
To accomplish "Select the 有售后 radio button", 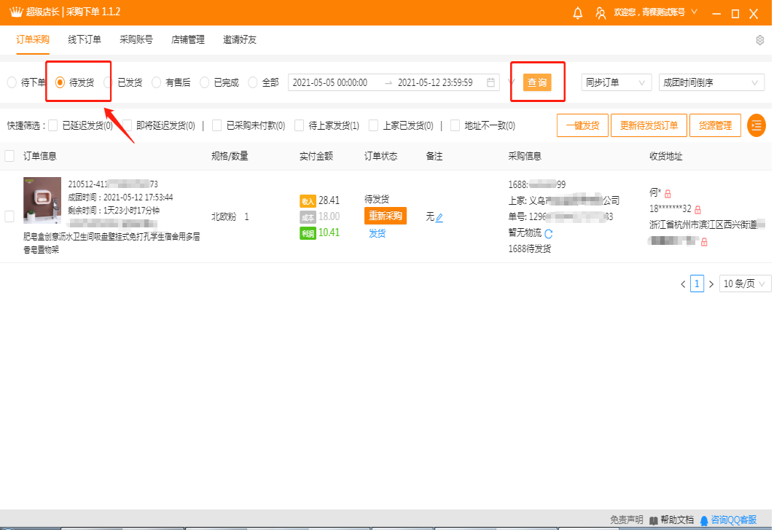I will [156, 82].
